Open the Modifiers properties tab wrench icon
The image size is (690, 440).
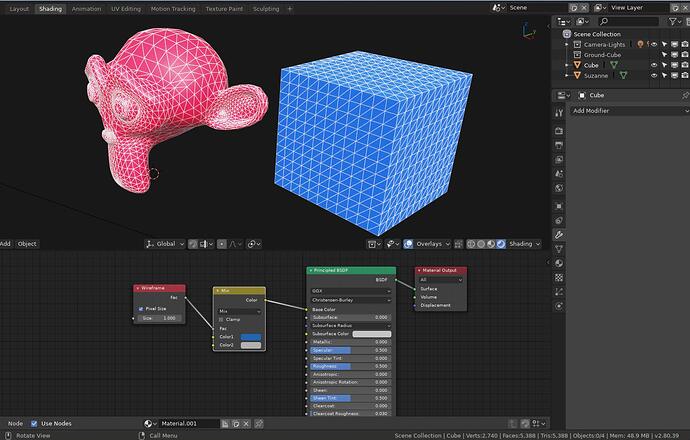tap(559, 235)
